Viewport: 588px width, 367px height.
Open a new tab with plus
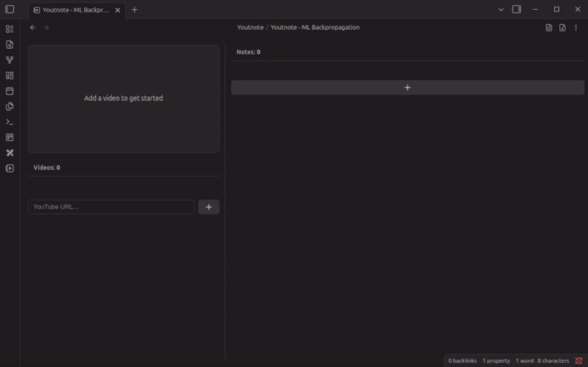point(135,10)
